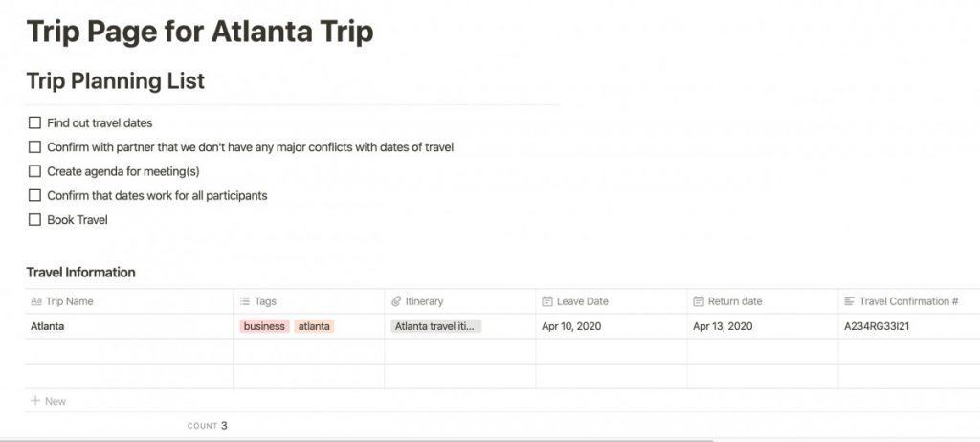Click the Travel Information database title
The height and width of the screenshot is (442, 980).
click(x=80, y=272)
